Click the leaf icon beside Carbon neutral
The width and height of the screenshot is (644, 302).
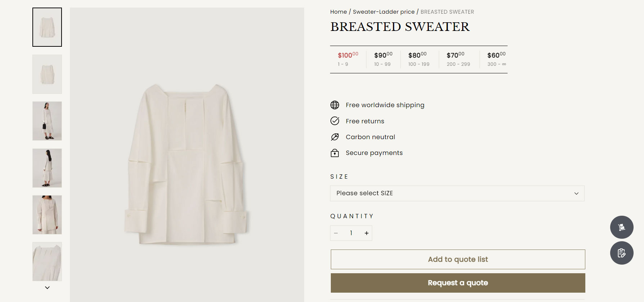coord(335,137)
